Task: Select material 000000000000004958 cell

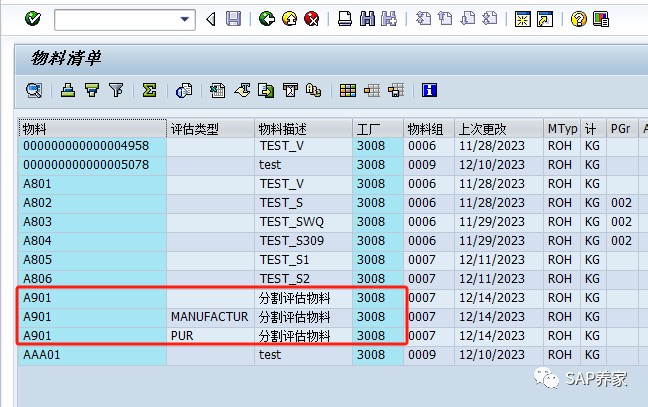Action: [92, 146]
